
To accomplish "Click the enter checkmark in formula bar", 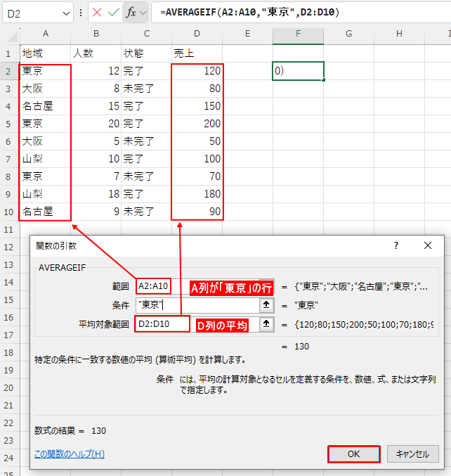I will 113,13.
